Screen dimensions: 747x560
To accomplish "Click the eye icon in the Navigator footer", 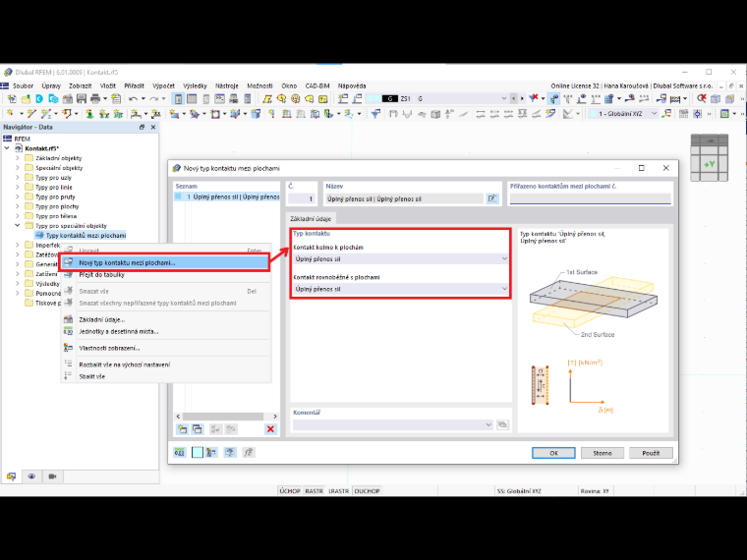I will coord(31,476).
